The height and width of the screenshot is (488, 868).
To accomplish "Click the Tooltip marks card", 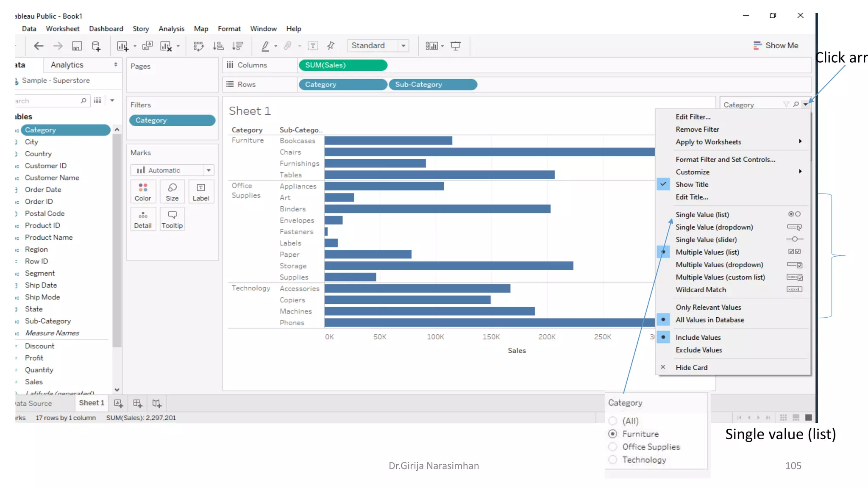I will (172, 219).
